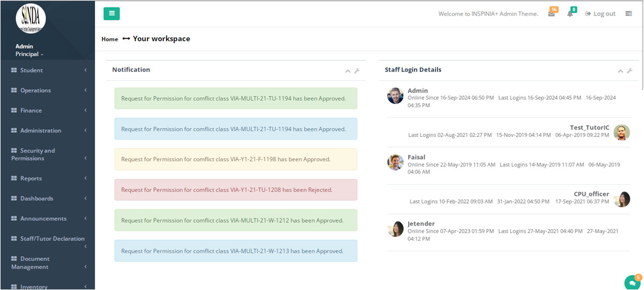Open the right sidebar tasks icon
Viewport: 644px width, 290px height.
click(628, 13)
